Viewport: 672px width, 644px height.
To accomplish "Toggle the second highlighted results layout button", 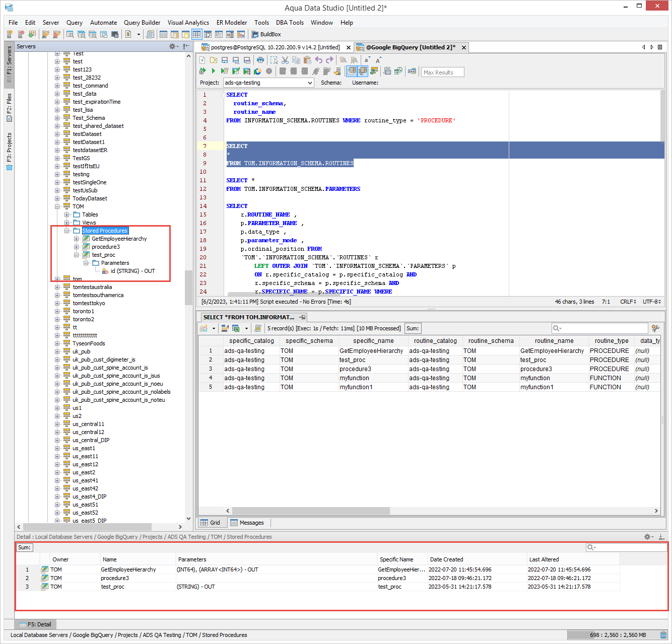I will [x=363, y=71].
